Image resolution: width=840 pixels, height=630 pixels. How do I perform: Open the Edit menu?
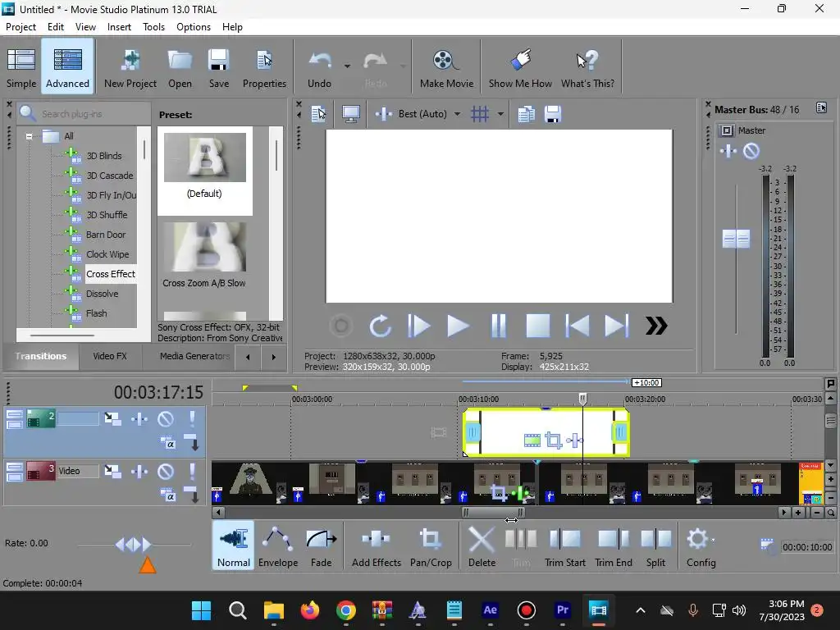[56, 27]
